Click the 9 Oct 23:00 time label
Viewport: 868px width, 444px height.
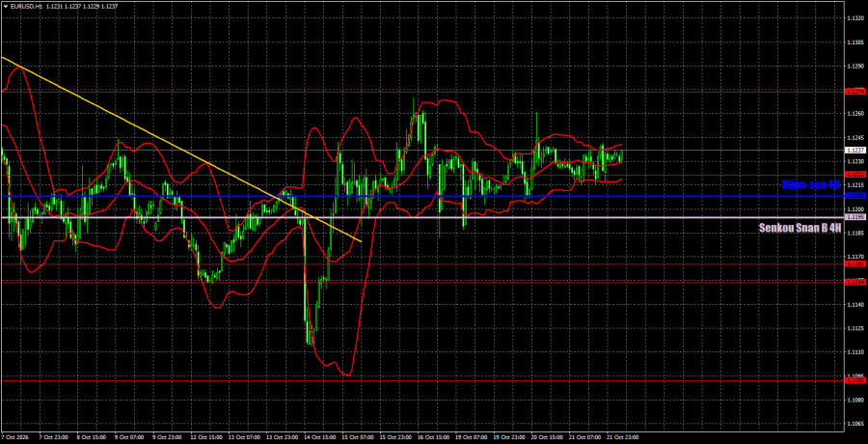167,437
